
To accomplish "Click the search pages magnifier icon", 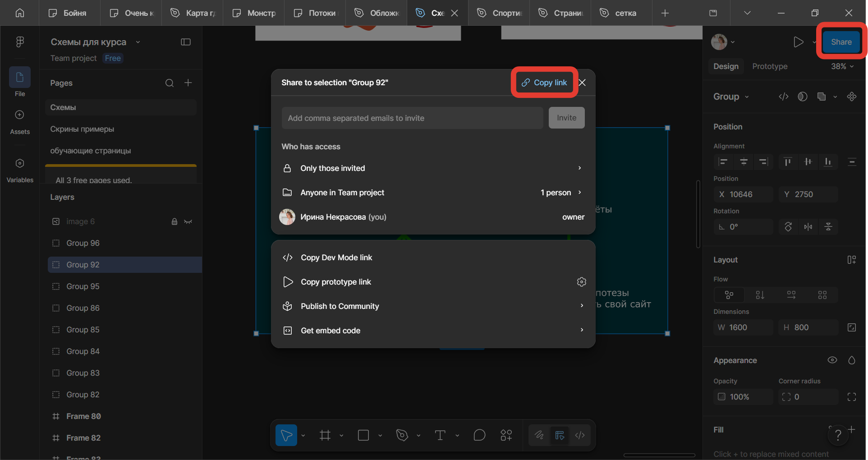I will 170,83.
